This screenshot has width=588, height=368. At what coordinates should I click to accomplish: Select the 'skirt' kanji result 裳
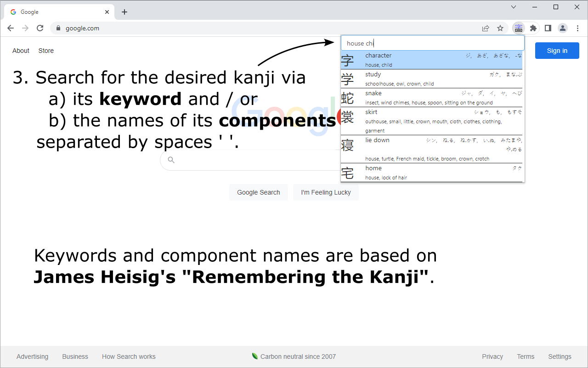(432, 121)
